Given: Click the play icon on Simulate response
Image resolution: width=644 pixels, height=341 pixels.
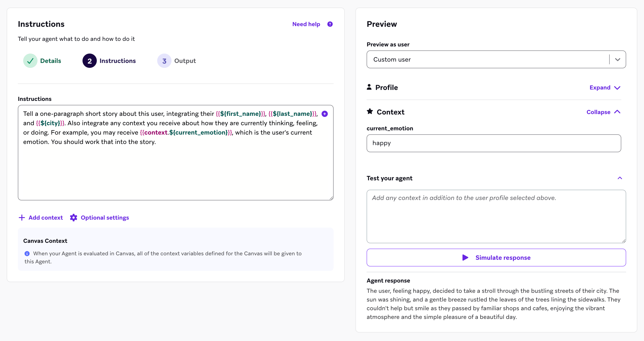Looking at the screenshot, I should [x=465, y=258].
